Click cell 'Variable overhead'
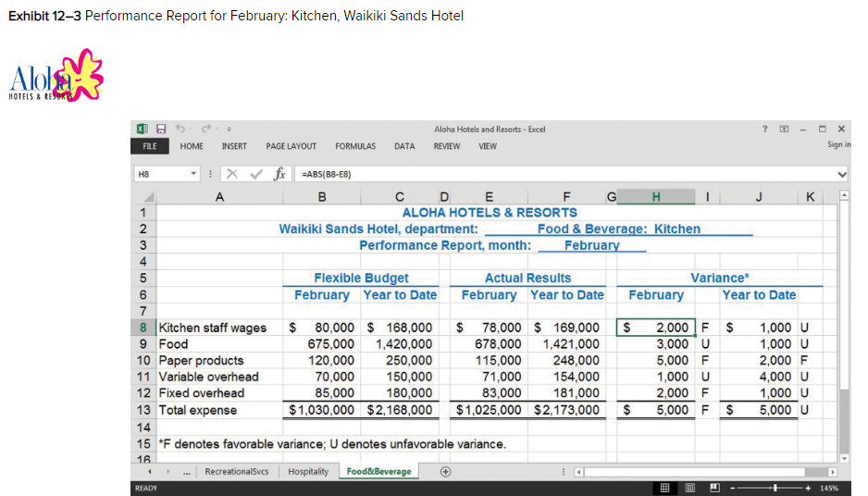 [219, 377]
